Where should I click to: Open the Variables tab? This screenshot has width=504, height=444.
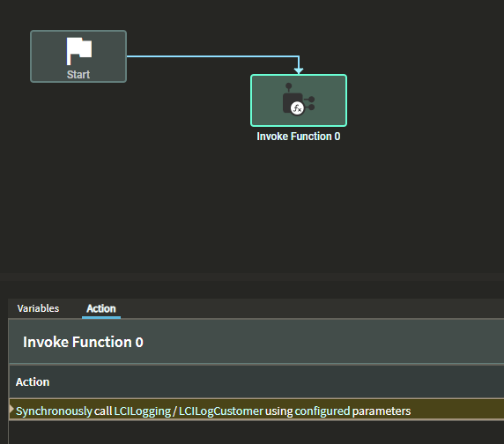coord(38,308)
